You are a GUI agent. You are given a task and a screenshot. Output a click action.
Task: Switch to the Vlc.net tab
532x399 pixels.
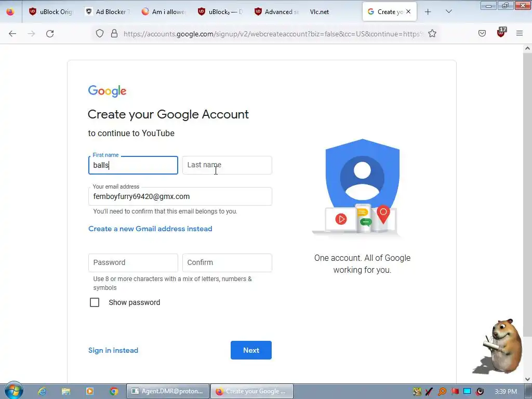click(x=333, y=11)
